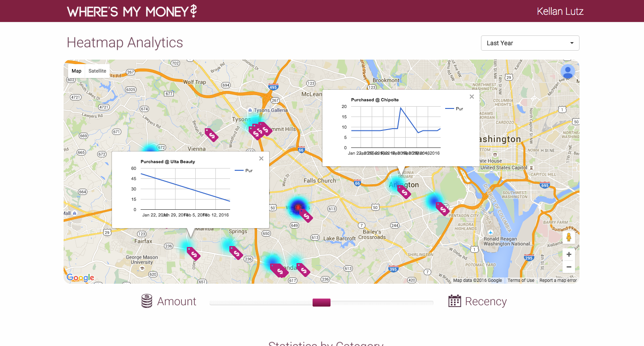Open the Last Year time range dropdown

click(530, 43)
